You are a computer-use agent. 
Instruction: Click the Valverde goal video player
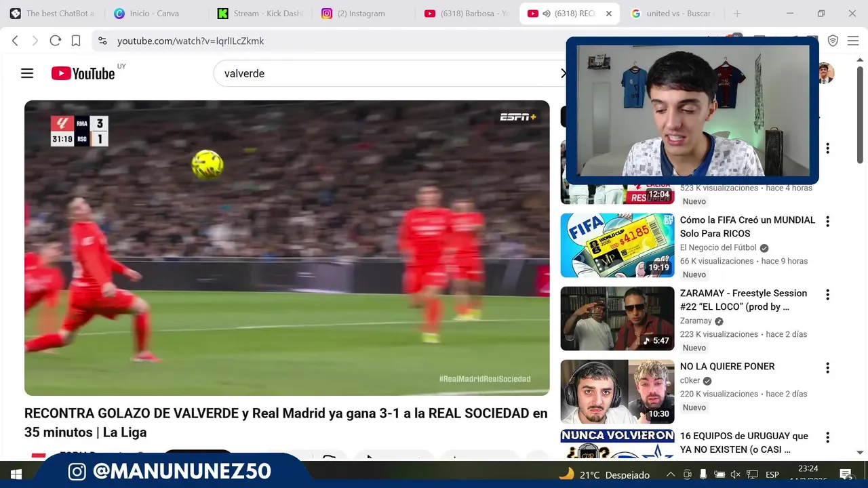(x=287, y=247)
